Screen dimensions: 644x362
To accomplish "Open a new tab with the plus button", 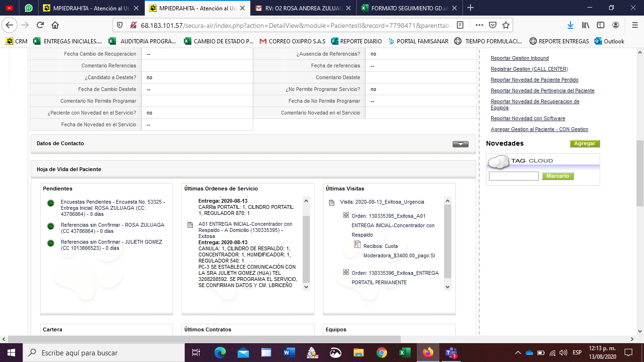I will click(x=470, y=8).
